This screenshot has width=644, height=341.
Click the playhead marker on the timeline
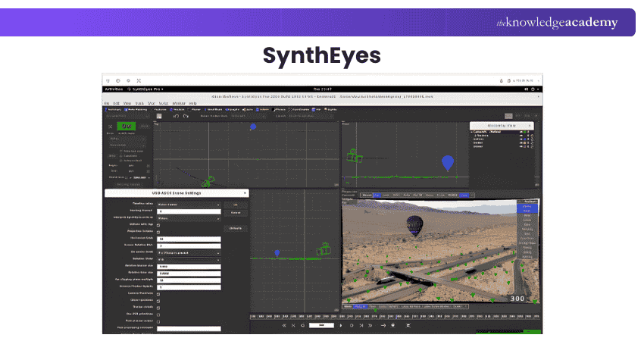click(397, 317)
